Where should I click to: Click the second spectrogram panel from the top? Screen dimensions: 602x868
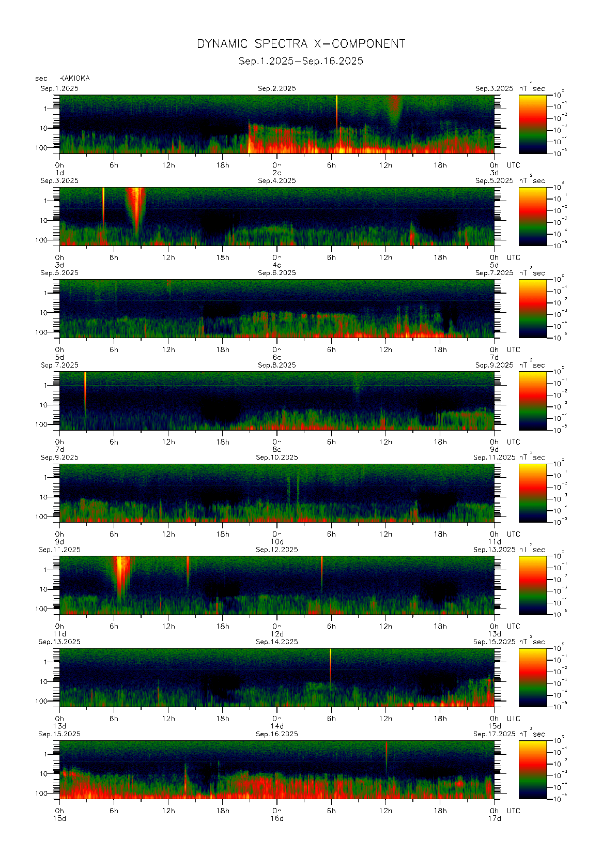(x=276, y=216)
